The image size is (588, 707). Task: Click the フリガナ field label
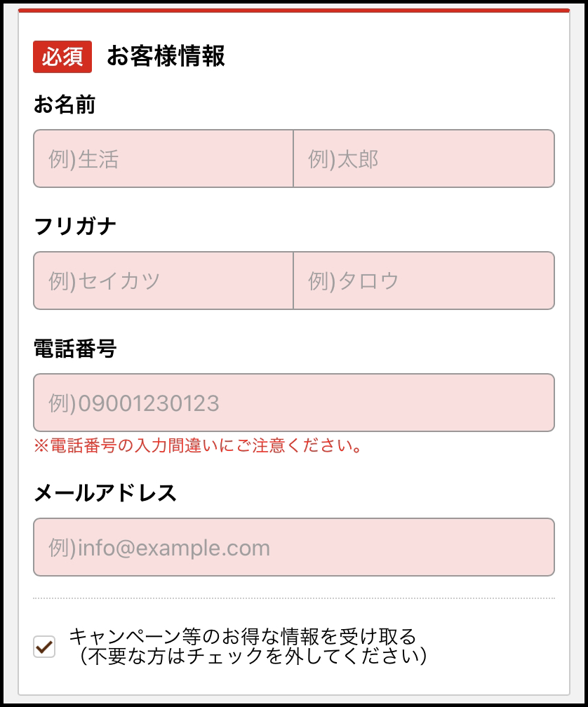click(x=75, y=227)
